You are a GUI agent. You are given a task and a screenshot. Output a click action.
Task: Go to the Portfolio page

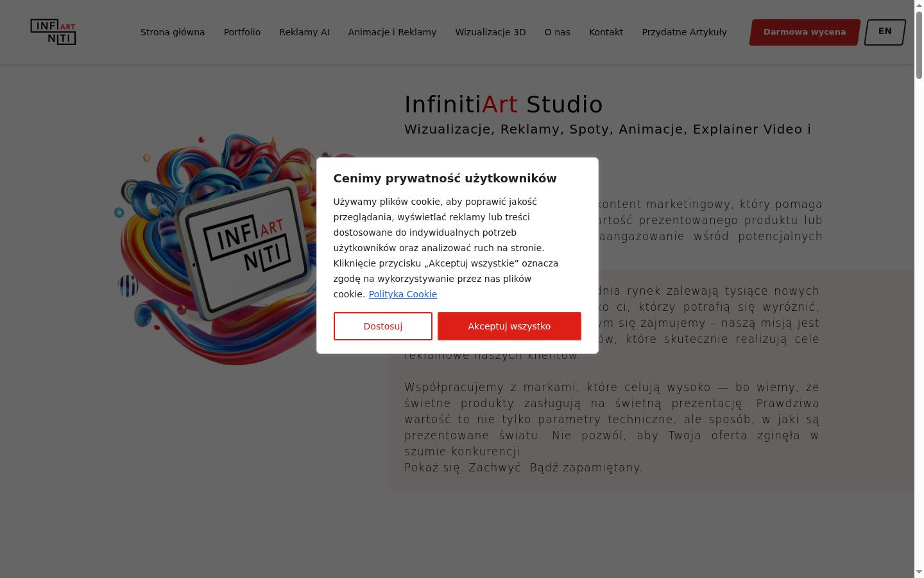[242, 32]
